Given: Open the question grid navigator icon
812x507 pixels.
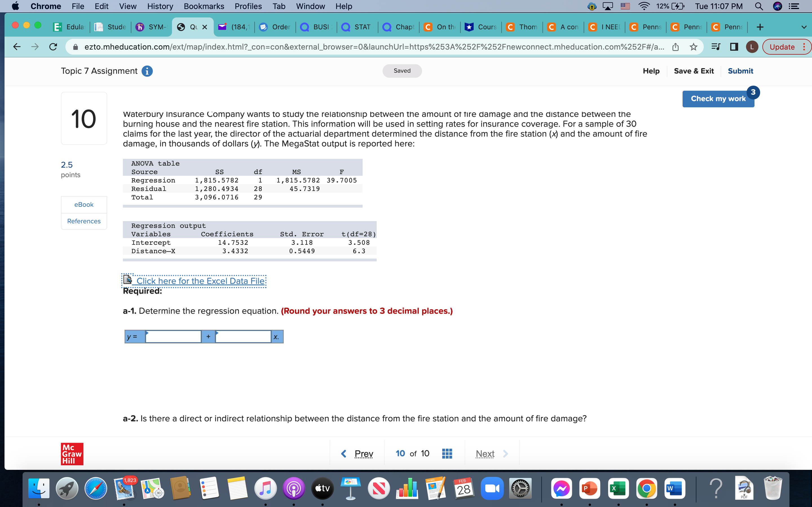Looking at the screenshot, I should 447,454.
